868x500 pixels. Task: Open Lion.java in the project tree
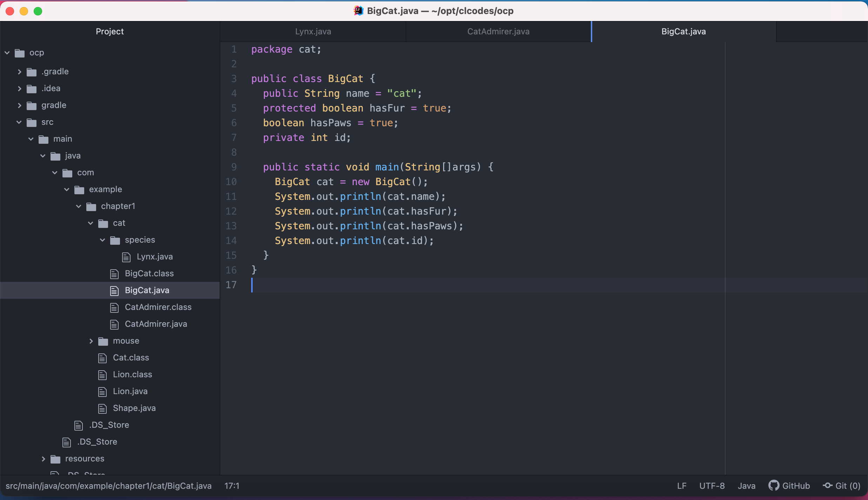130,392
